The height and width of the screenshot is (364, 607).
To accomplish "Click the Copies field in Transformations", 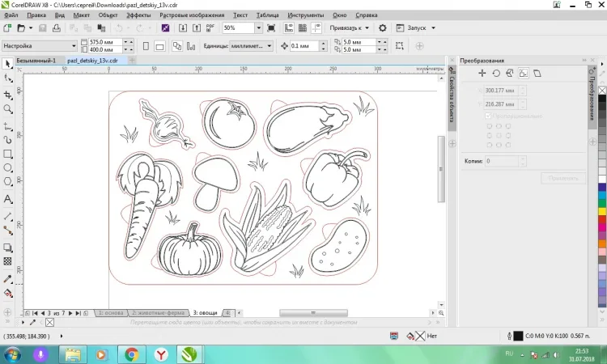I will pyautogui.click(x=502, y=161).
